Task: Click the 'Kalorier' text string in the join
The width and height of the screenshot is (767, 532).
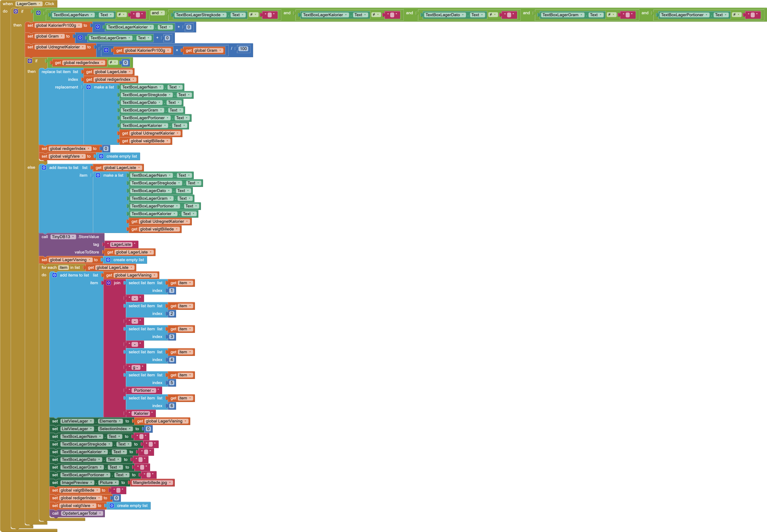Action: coord(141,413)
